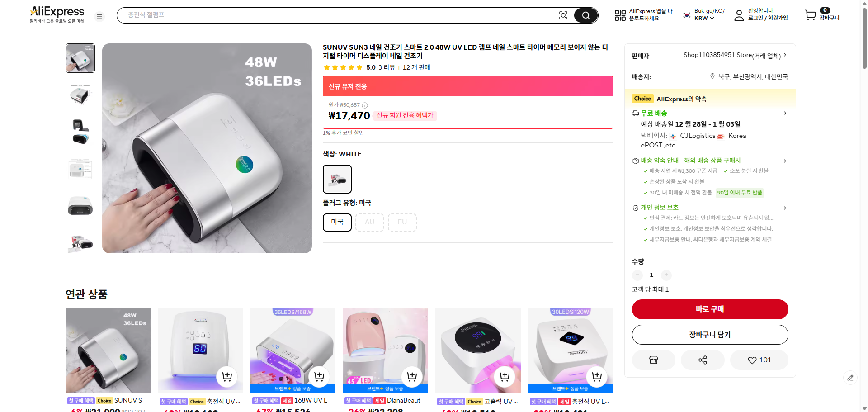Image resolution: width=868 pixels, height=412 pixels.
Task: Select the WHITE color swatch
Action: point(337,179)
